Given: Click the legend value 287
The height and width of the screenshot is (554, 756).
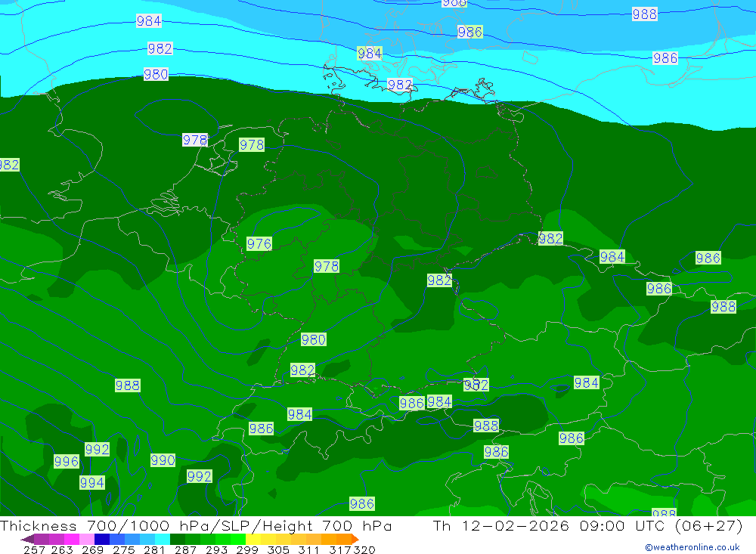Looking at the screenshot, I should click(184, 549).
